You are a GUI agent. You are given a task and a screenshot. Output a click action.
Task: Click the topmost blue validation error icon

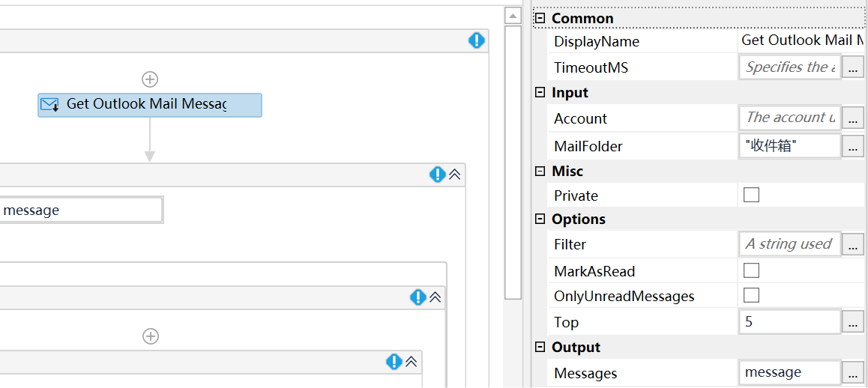pyautogui.click(x=477, y=40)
